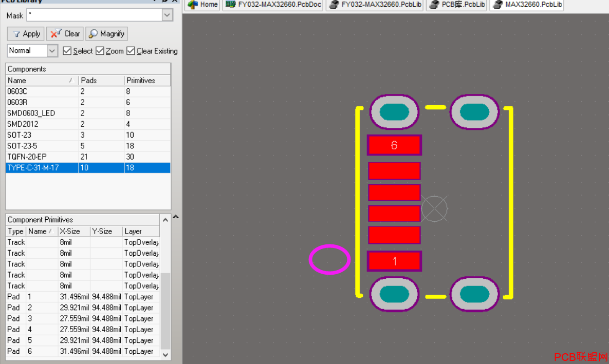Sort primitives by Type column header

point(16,231)
